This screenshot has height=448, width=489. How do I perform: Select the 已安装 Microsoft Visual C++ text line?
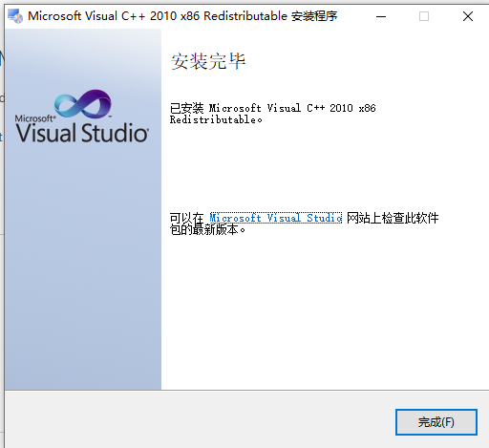coord(272,108)
